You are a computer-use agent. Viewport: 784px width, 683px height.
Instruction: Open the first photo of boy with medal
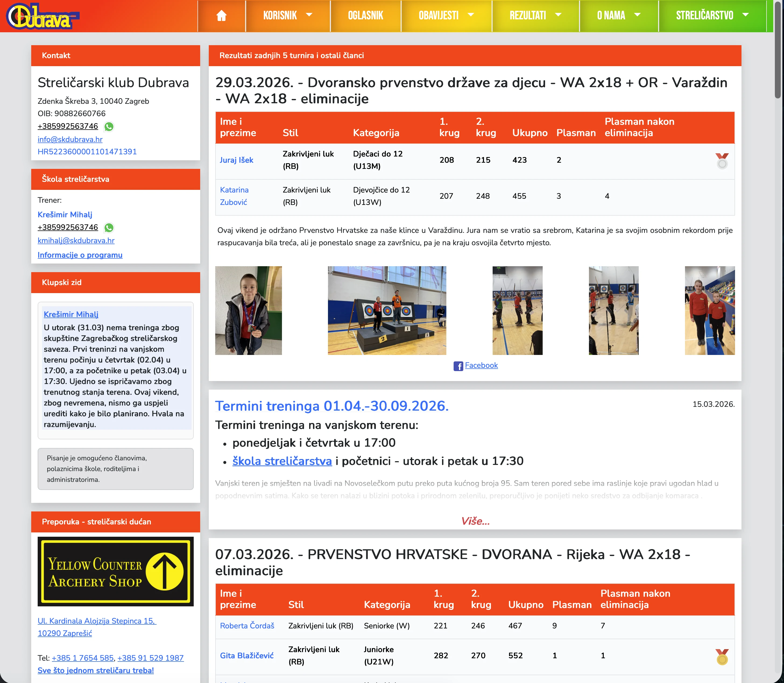(248, 310)
